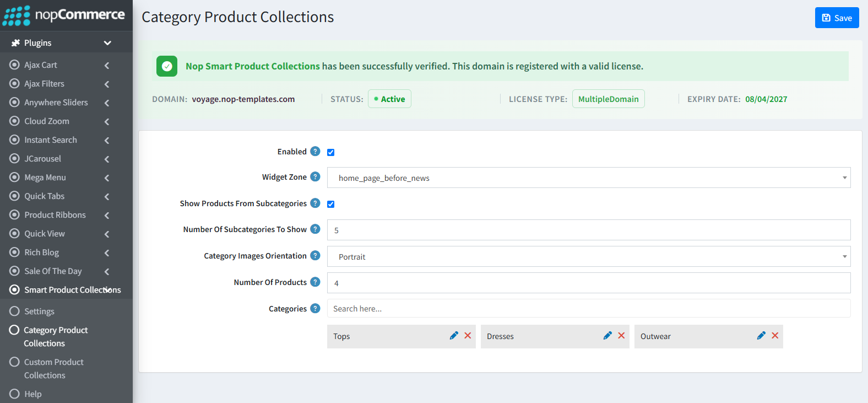
Task: Click the Sale Of The Day menu link
Action: tap(53, 271)
